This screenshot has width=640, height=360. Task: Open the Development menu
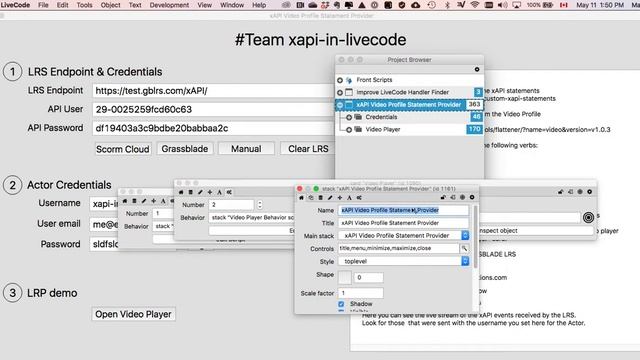[169, 5]
